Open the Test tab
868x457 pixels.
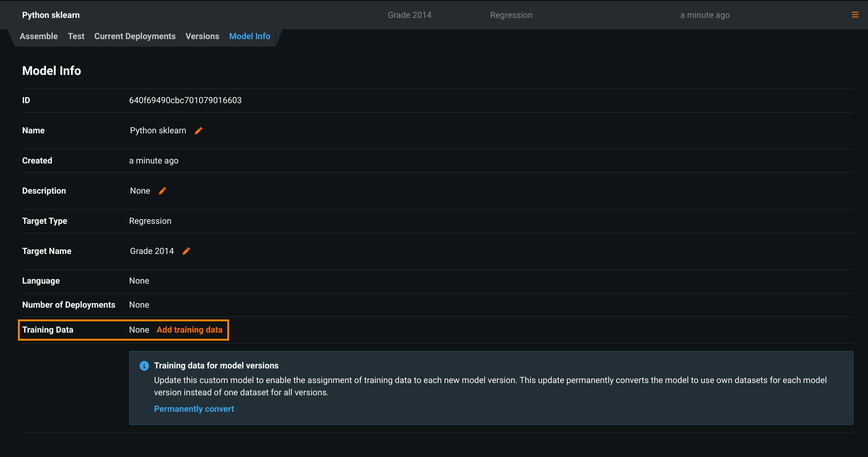pos(76,36)
